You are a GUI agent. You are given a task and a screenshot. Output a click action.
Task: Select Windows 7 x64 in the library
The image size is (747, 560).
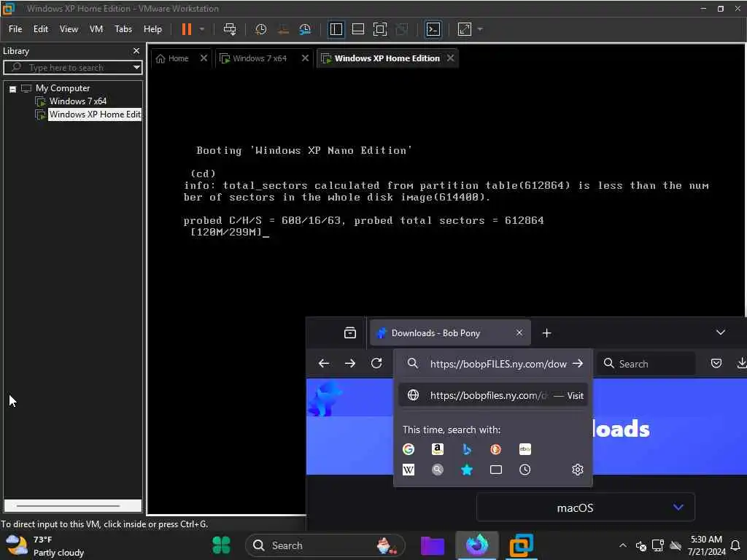coord(77,101)
